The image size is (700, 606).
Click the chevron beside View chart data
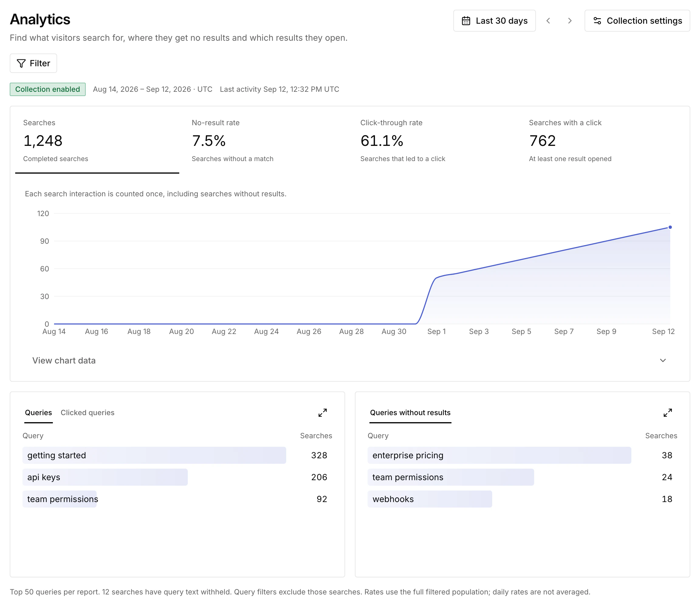point(663,360)
